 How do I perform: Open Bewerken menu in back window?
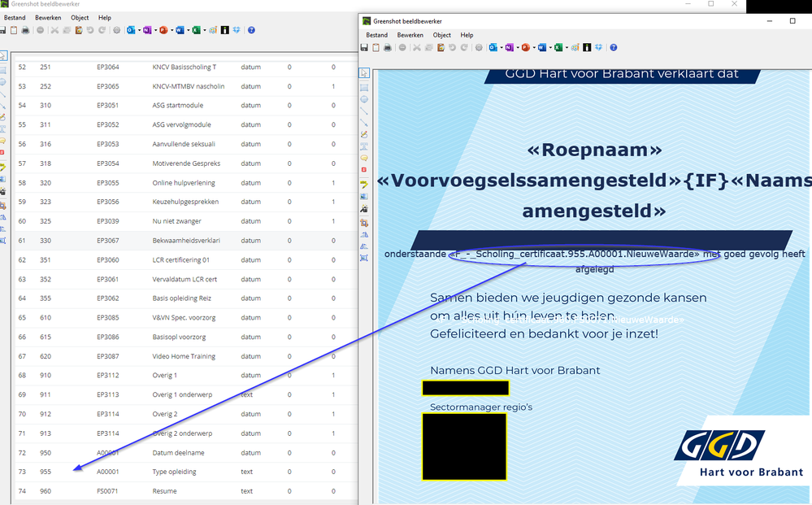point(48,18)
